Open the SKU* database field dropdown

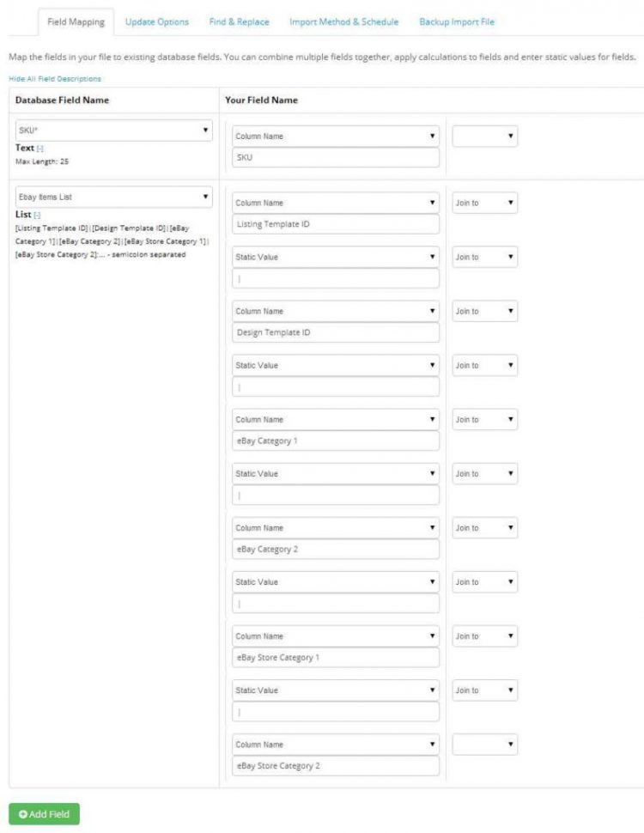click(113, 131)
